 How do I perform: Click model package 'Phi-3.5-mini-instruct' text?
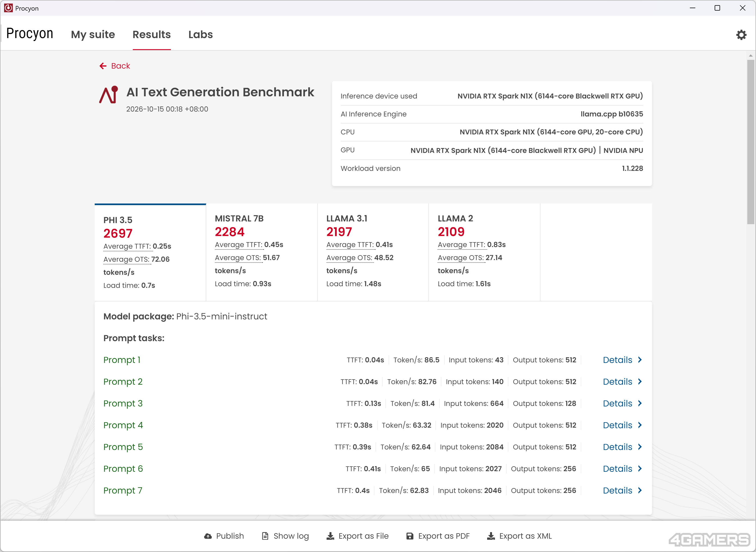pyautogui.click(x=222, y=316)
